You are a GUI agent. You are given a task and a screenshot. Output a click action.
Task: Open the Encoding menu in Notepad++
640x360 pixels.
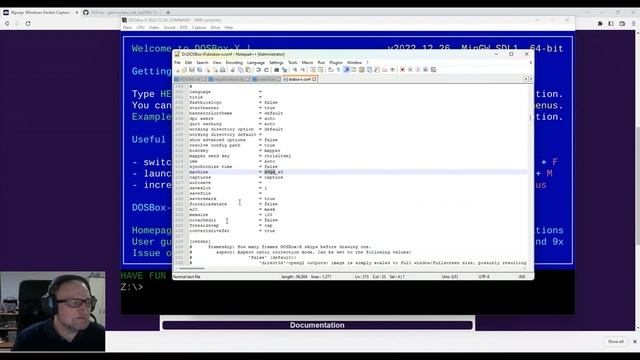[234, 62]
